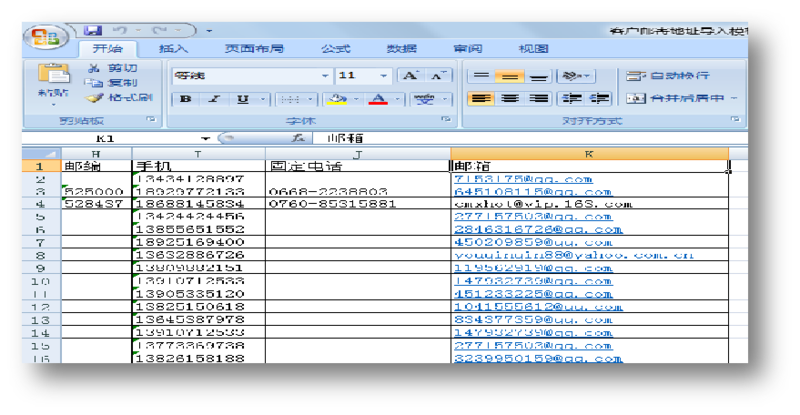The height and width of the screenshot is (415, 800).
Task: Switch to the 审阅 (Review) tab
Action: pyautogui.click(x=467, y=49)
